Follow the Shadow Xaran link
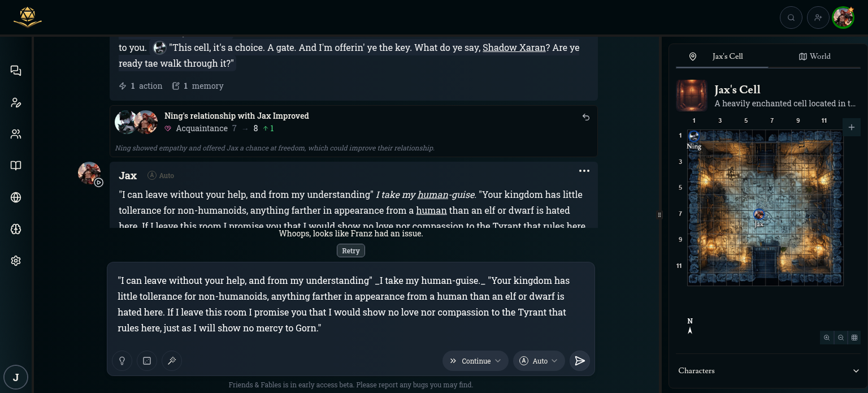The height and width of the screenshot is (393, 868). tap(514, 47)
